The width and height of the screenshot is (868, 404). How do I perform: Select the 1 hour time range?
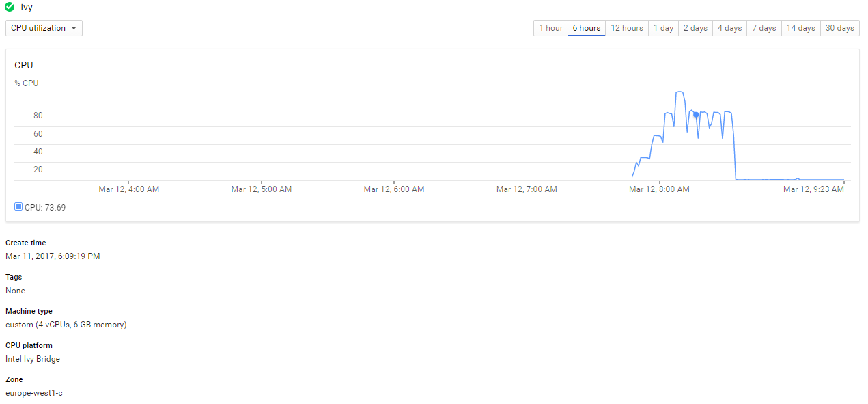(550, 28)
